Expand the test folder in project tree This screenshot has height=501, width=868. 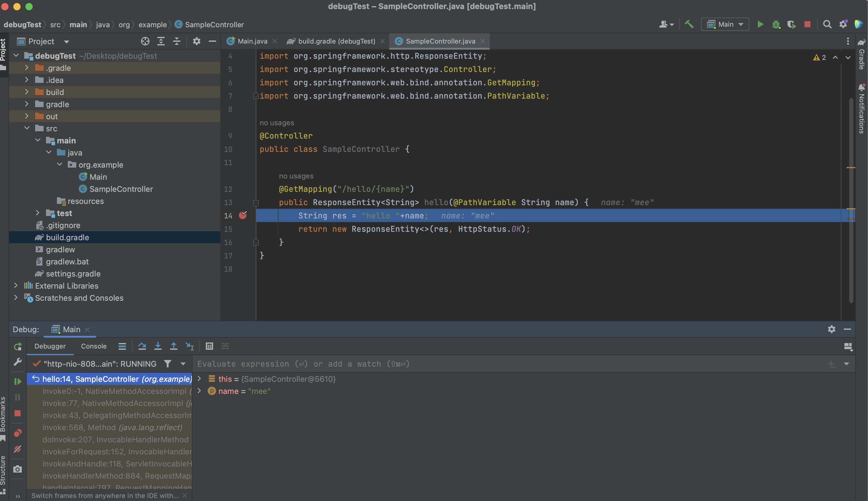38,213
